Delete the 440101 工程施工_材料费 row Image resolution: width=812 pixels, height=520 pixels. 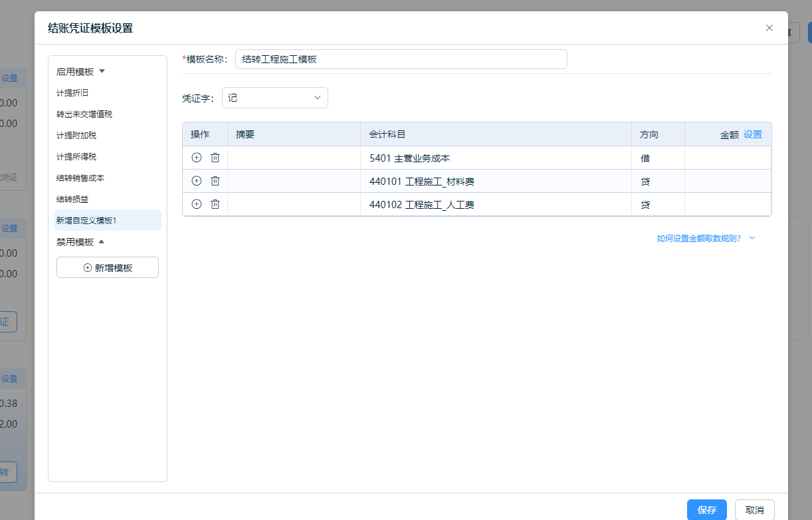pyautogui.click(x=215, y=181)
